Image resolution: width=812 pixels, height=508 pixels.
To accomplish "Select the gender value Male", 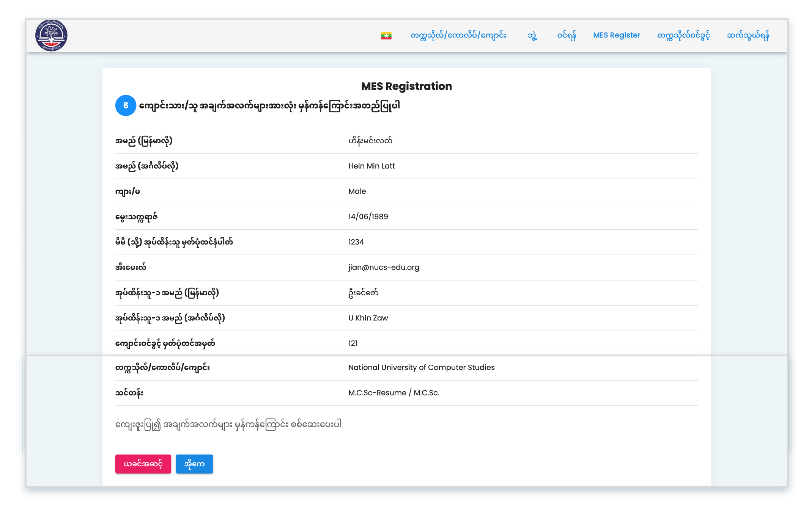I will point(357,191).
